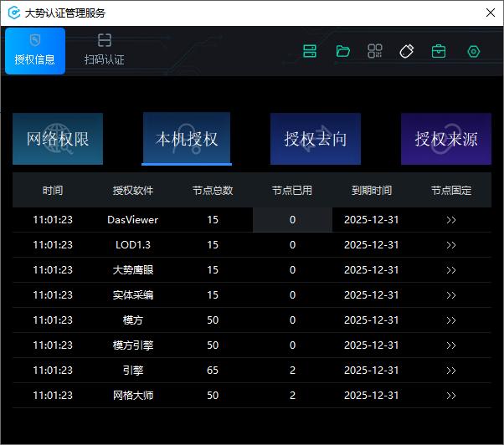The image size is (504, 445).
Task: Select the 实体采编 software name cell
Action: (133, 295)
